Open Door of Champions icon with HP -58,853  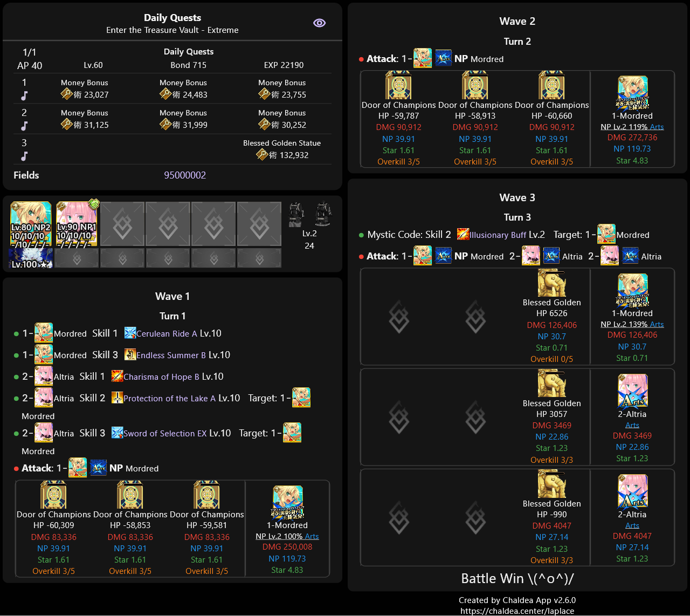130,495
